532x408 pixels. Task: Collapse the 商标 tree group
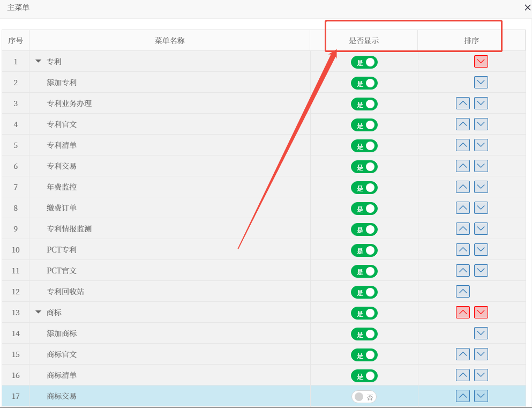click(38, 313)
